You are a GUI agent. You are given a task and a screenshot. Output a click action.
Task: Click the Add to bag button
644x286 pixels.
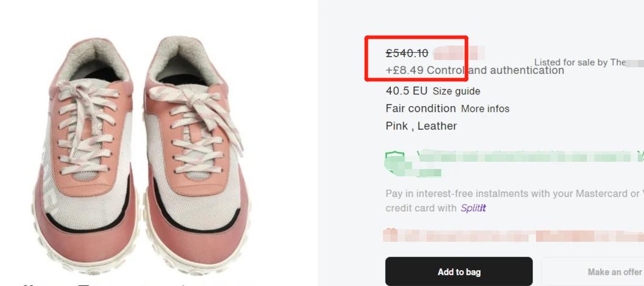pyautogui.click(x=459, y=272)
